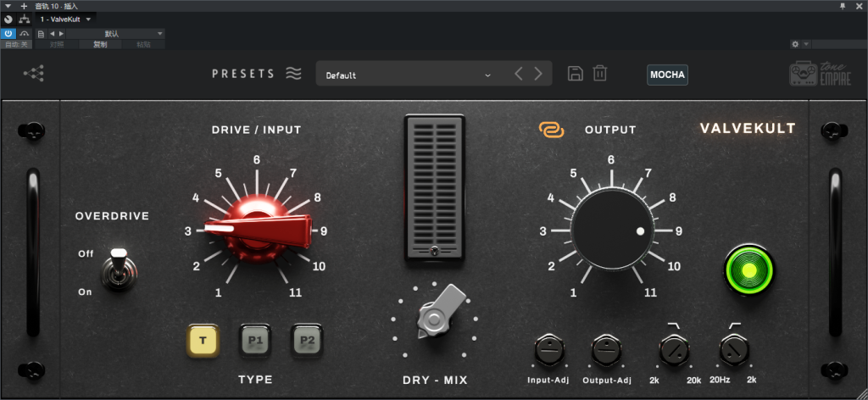
Task: Delete preset with trash icon
Action: click(600, 73)
